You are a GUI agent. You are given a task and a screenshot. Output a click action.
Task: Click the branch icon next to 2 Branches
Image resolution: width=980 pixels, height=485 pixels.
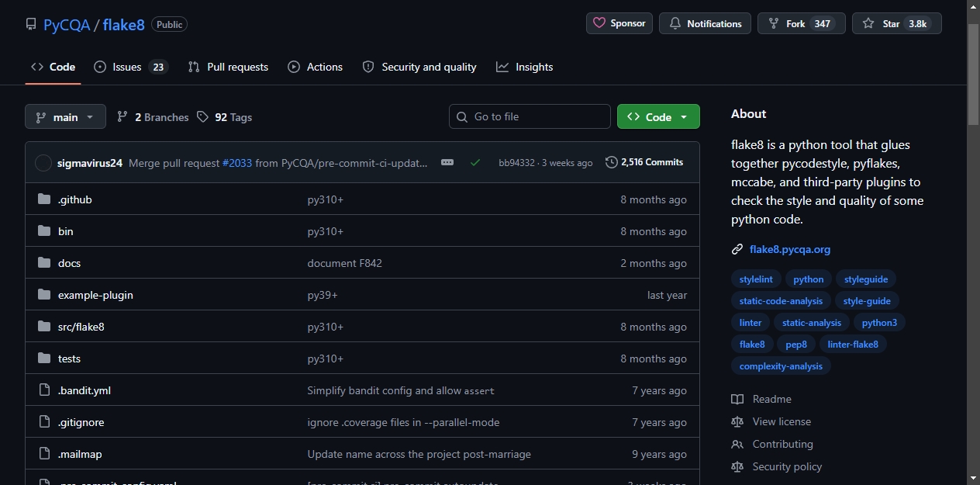click(122, 116)
